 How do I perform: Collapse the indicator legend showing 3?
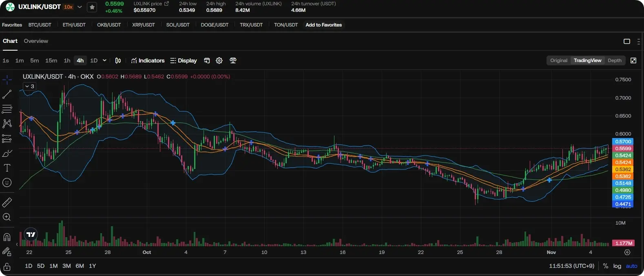click(29, 86)
